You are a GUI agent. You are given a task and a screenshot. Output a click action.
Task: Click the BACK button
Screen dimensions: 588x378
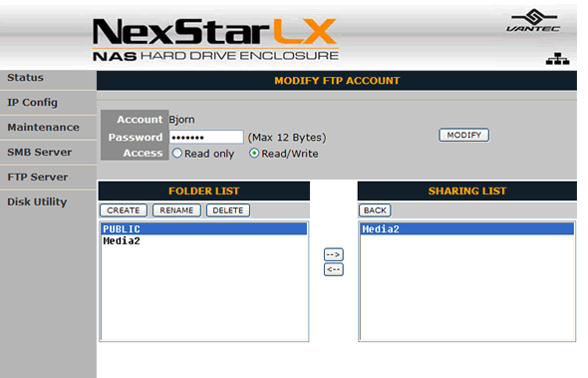coord(375,210)
